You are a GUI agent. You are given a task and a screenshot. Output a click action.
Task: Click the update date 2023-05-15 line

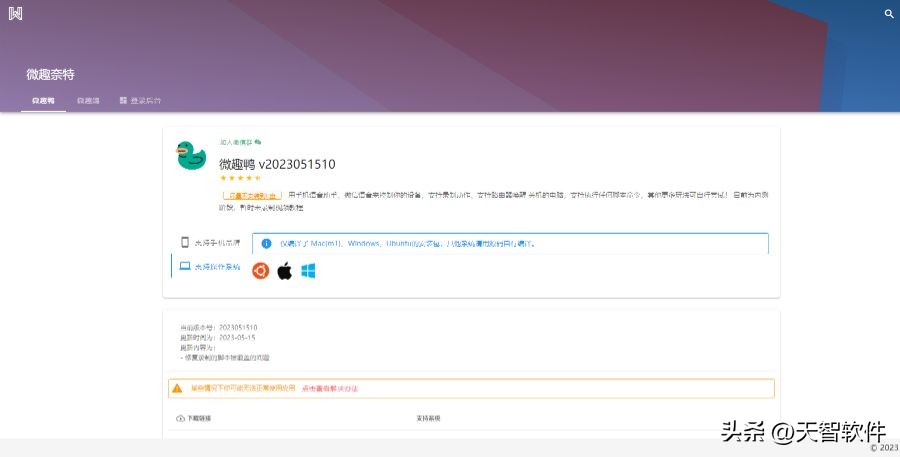click(x=218, y=338)
